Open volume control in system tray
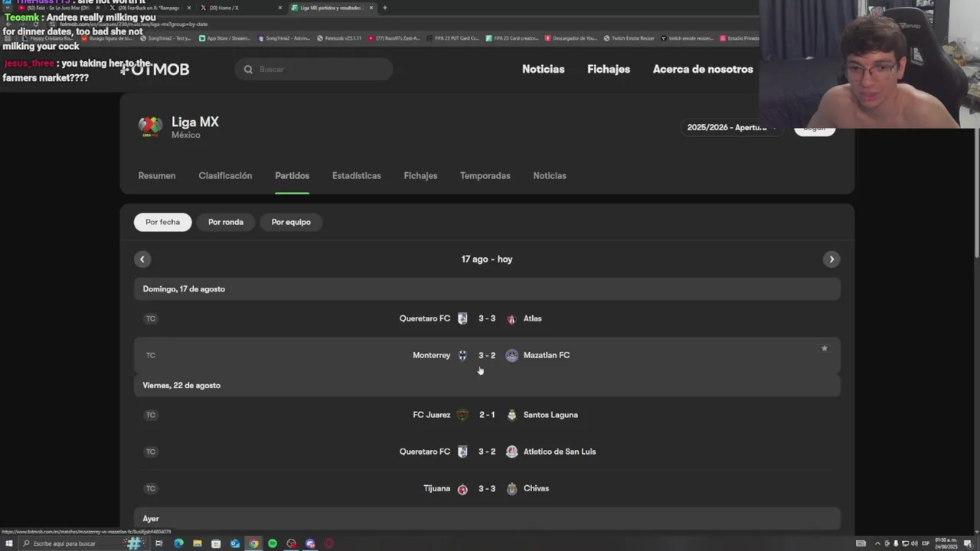The image size is (980, 551). coord(913,543)
